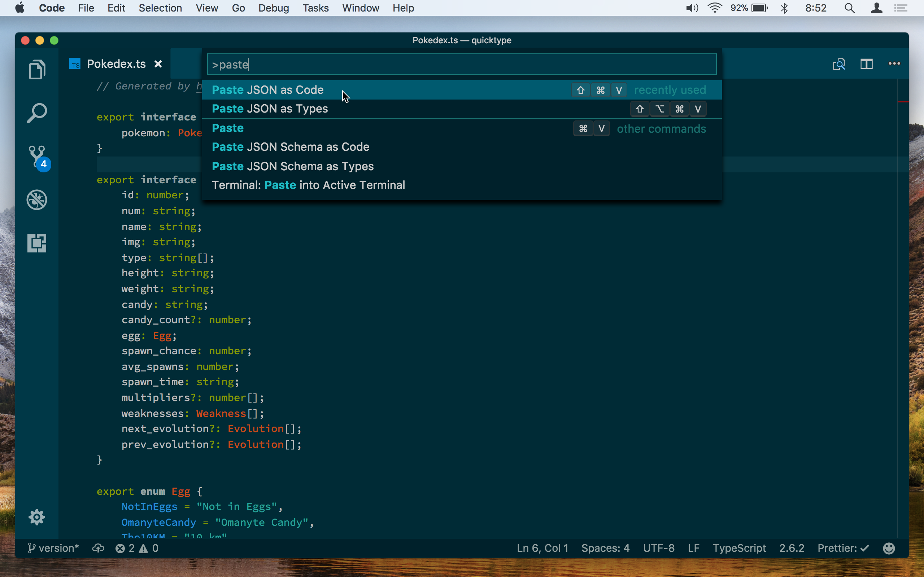The height and width of the screenshot is (577, 924).
Task: Open the UTF-8 encoding selector
Action: [x=659, y=549]
